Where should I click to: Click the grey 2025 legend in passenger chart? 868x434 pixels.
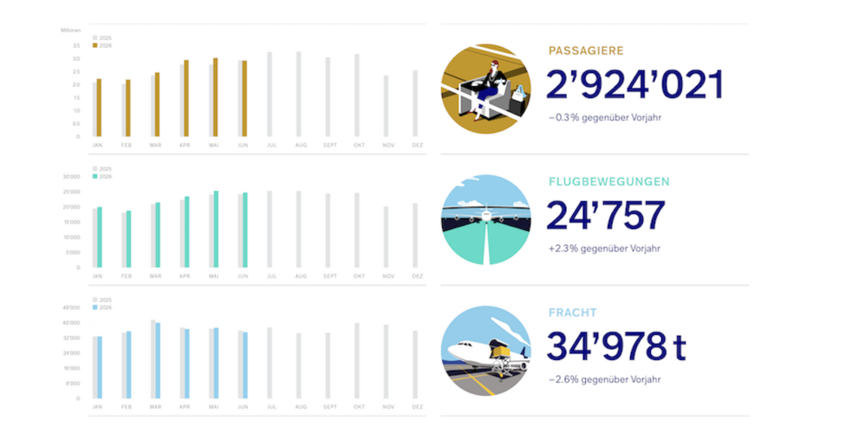(102, 38)
